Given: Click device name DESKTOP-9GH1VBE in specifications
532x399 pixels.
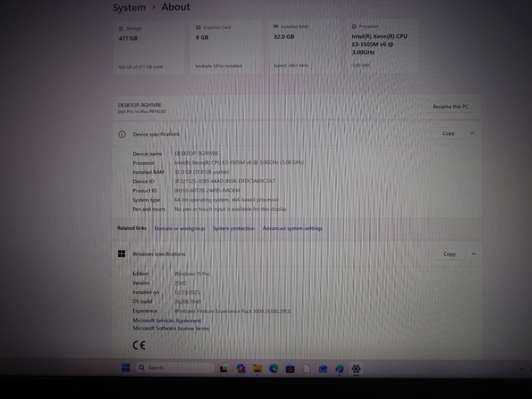Looking at the screenshot, I should pos(197,153).
